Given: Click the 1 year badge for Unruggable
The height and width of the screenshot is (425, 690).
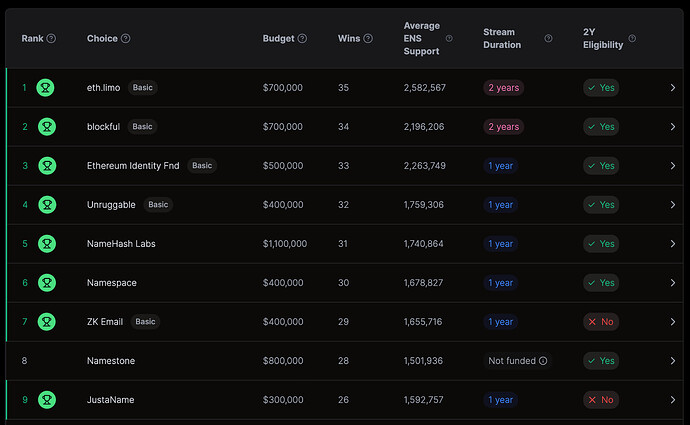Looking at the screenshot, I should [500, 205].
